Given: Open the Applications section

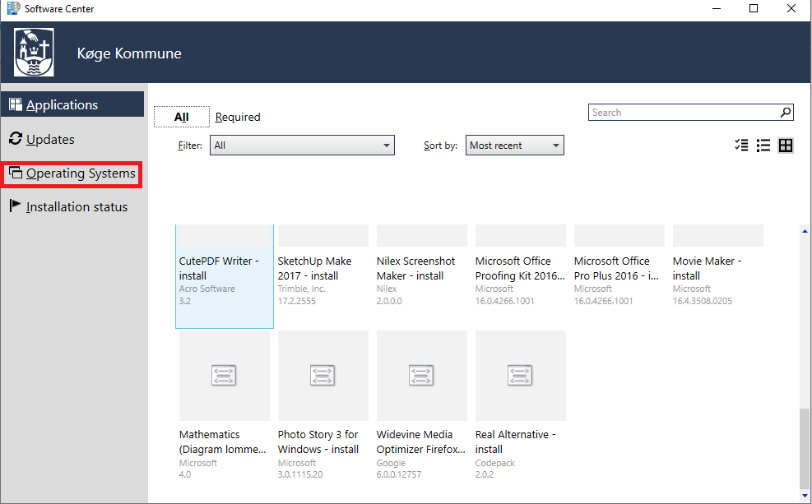Looking at the screenshot, I should tap(62, 104).
